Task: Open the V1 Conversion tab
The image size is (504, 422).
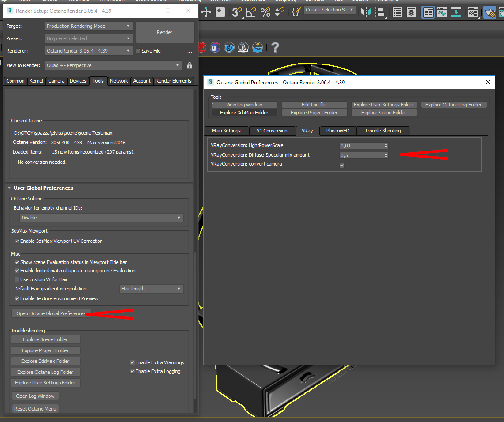Action: click(272, 131)
